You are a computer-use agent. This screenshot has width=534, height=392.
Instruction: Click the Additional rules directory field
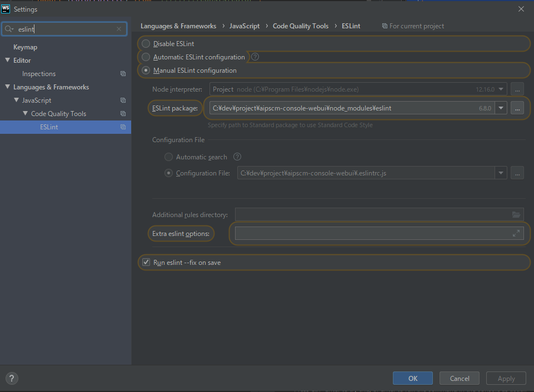click(x=379, y=214)
